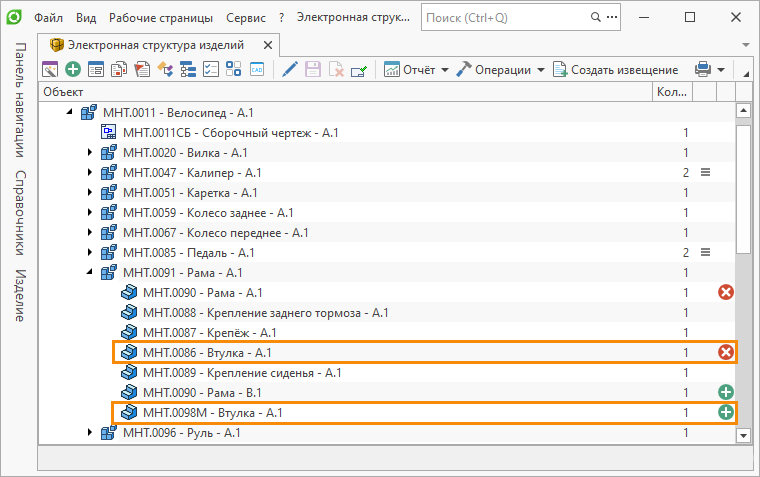Open the Операции dropdown menu

click(x=500, y=69)
